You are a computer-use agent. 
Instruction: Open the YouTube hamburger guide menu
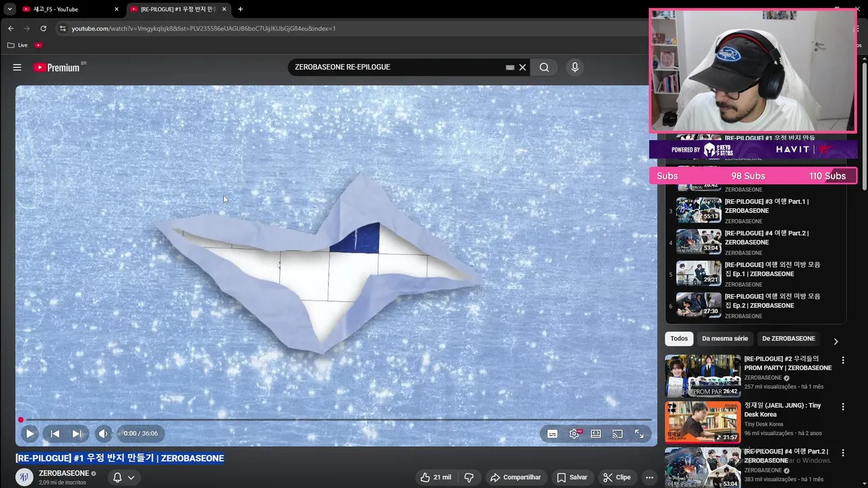pyautogui.click(x=17, y=67)
